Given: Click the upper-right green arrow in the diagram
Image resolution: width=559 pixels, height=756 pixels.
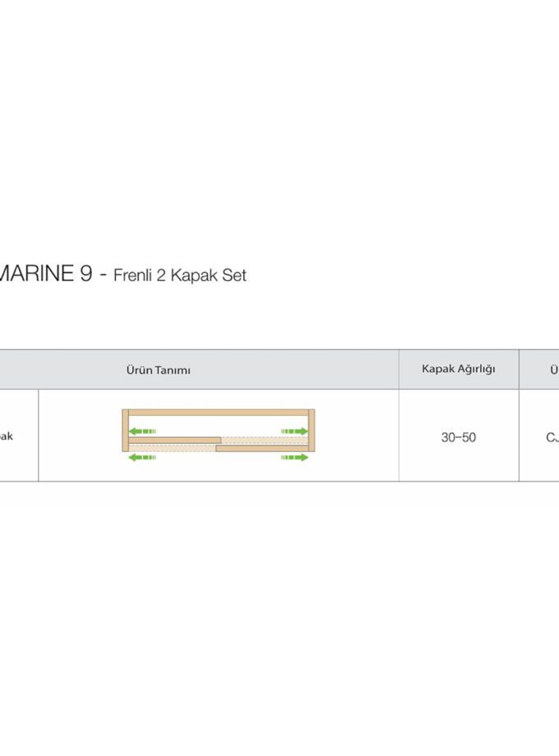Looking at the screenshot, I should [294, 431].
